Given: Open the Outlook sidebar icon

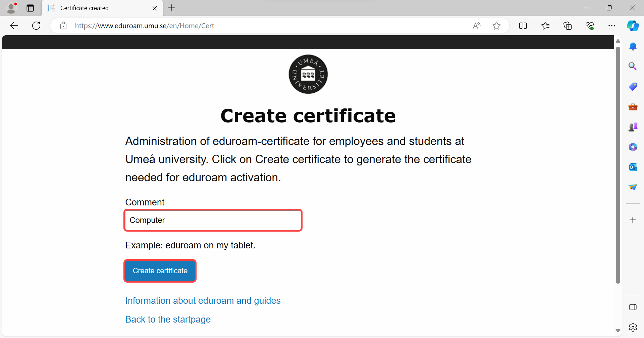Looking at the screenshot, I should coord(633,167).
